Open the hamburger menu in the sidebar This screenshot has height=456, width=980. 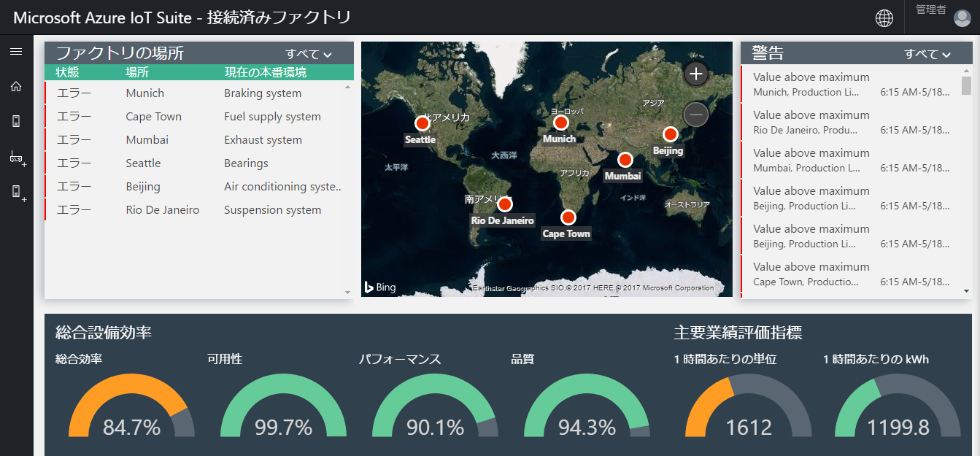coord(16,51)
